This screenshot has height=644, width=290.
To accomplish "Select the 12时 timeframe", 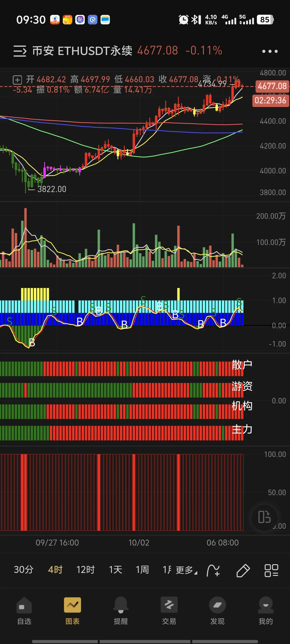I will (86, 570).
